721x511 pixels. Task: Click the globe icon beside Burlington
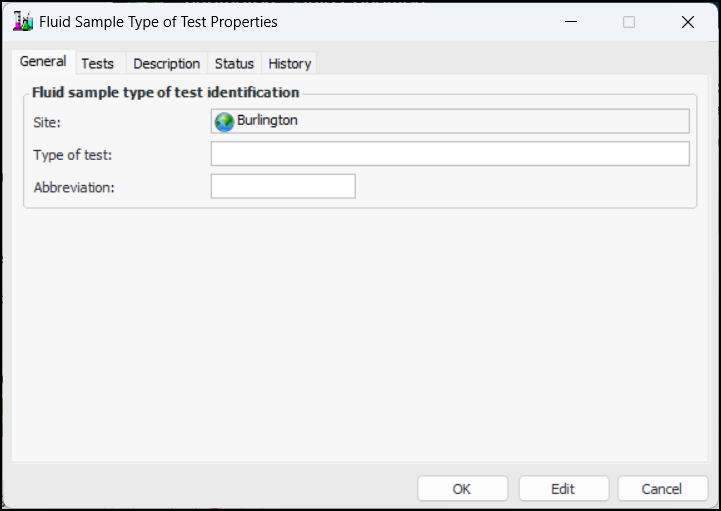(x=224, y=121)
